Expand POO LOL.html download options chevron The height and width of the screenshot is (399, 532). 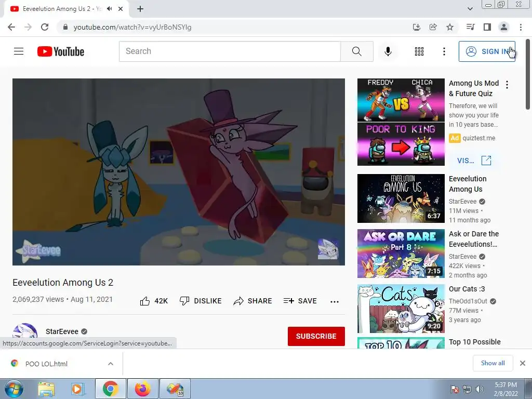[111, 364]
